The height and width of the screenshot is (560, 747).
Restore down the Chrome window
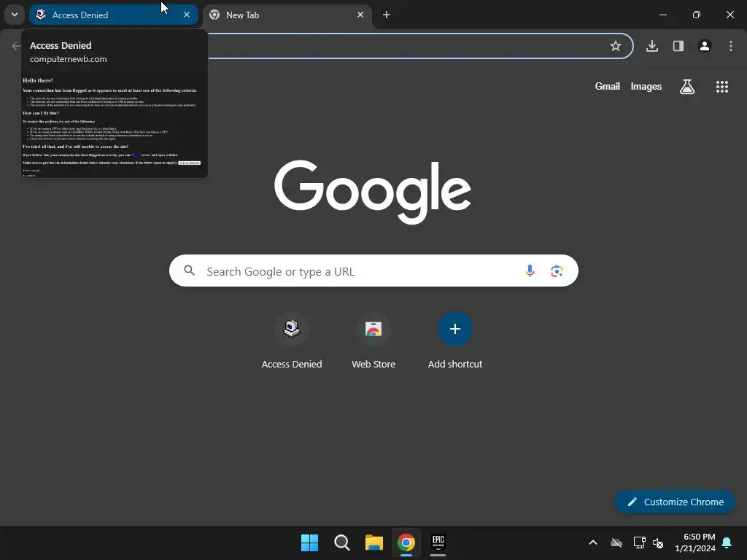pyautogui.click(x=697, y=15)
